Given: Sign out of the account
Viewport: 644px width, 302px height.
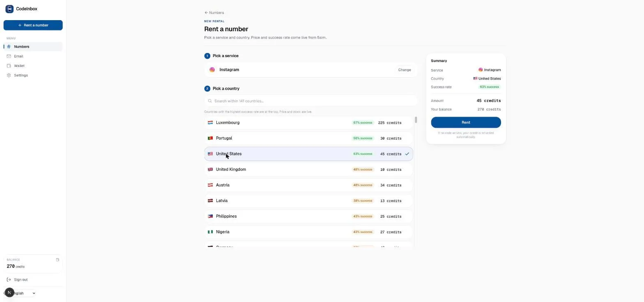Looking at the screenshot, I should point(33,280).
